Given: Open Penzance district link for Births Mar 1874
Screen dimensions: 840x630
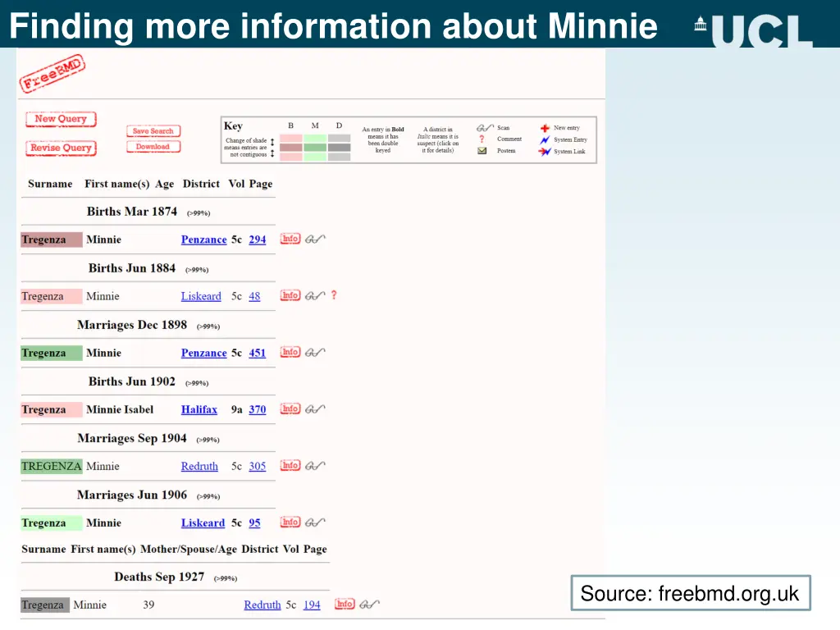Looking at the screenshot, I should [203, 240].
